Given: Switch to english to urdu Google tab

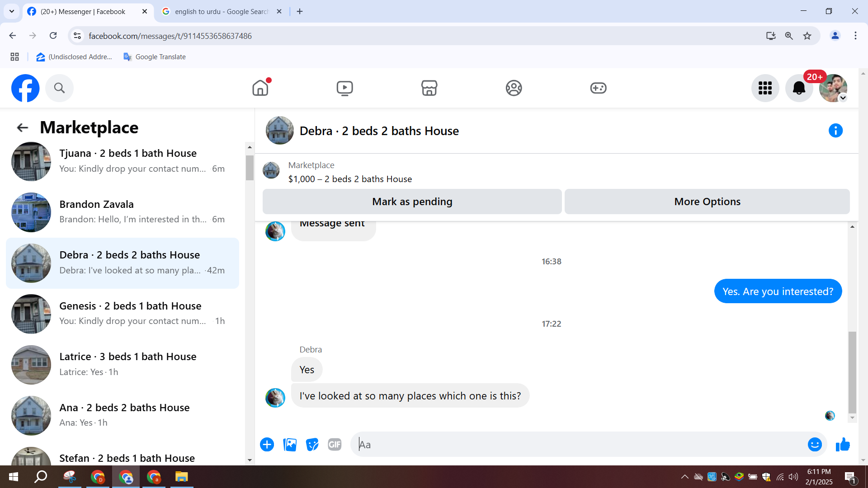Looking at the screenshot, I should tap(222, 11).
